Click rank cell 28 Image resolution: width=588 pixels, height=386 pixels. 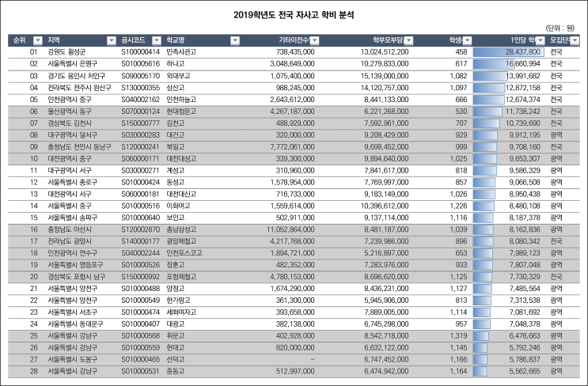[34, 371]
